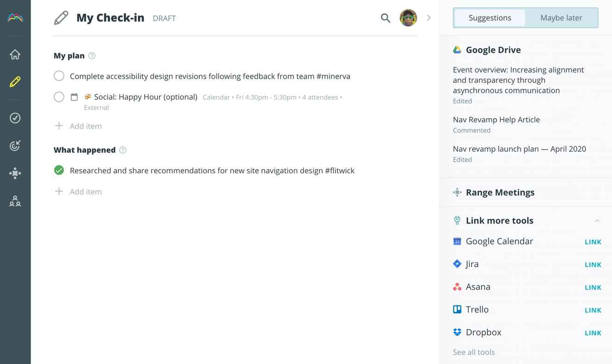
Task: Collapse side panel with chevron arrow
Action: coord(429,18)
